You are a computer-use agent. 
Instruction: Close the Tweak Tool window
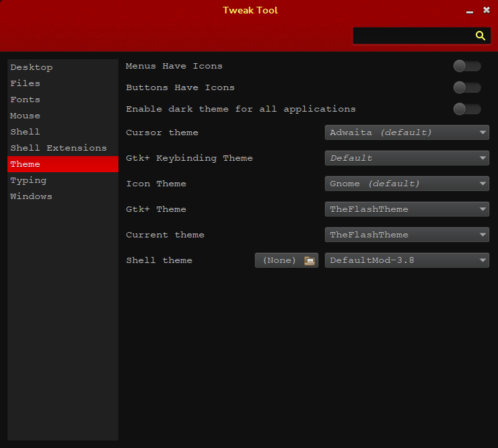pos(487,10)
